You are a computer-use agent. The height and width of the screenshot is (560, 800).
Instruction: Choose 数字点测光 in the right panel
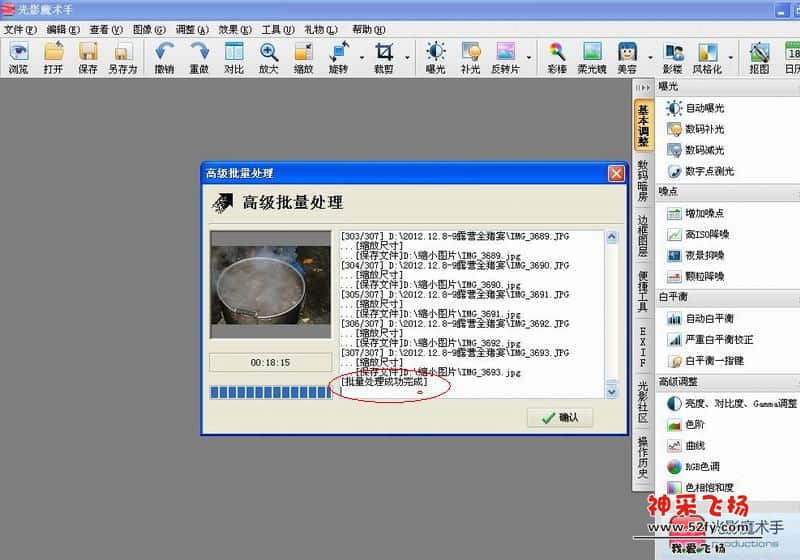700,171
